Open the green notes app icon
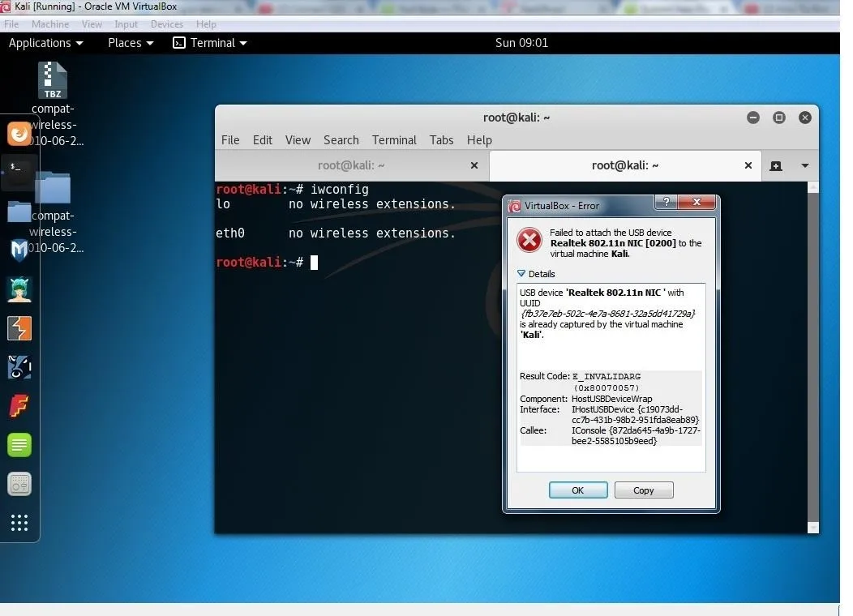Viewport: 853px width, 616px height. [19, 444]
